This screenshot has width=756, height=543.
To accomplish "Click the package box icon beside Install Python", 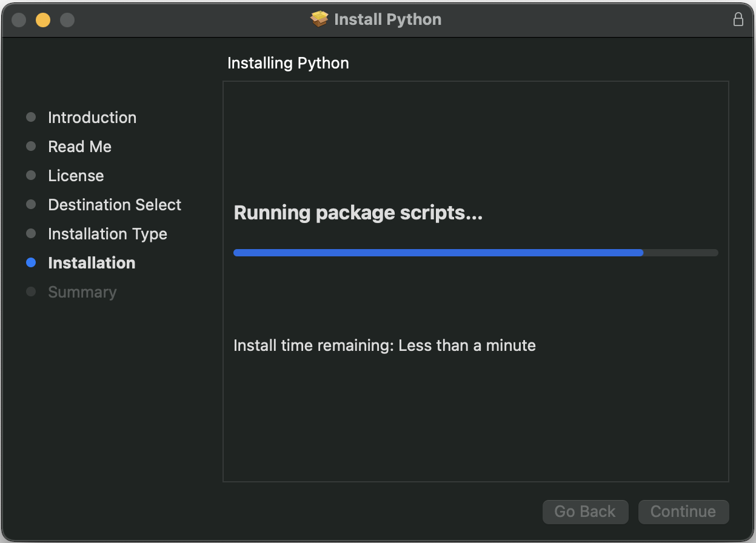I will 319,19.
